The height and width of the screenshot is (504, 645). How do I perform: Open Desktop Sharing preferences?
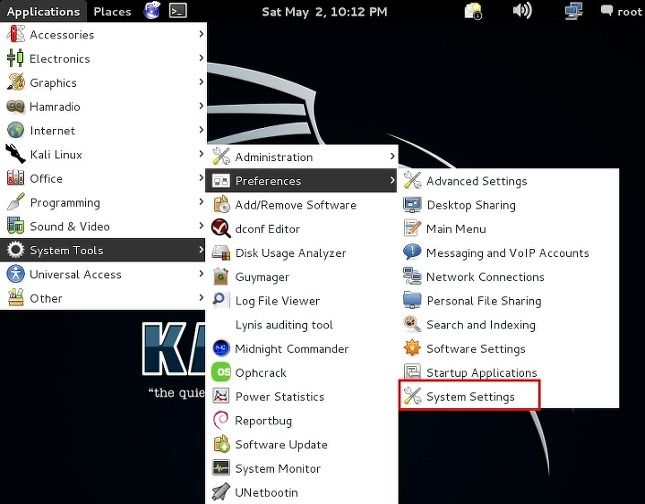click(509, 205)
